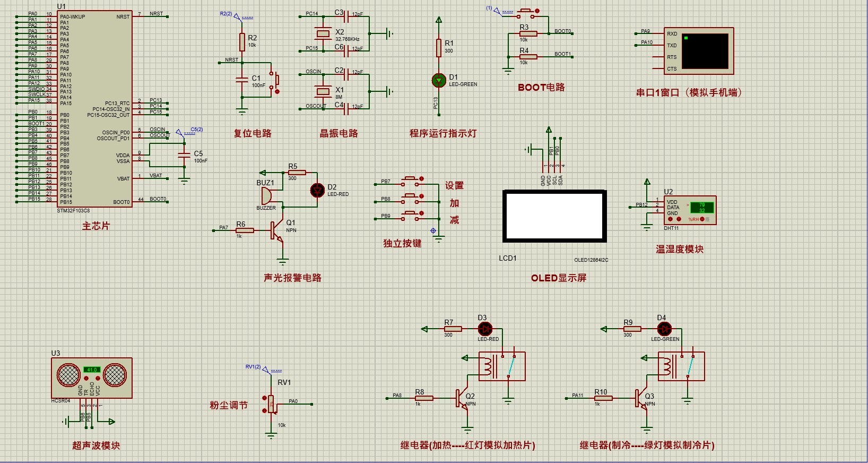Click the 继电器(加热----红灯模拟加热片) label
Image resolution: width=868 pixels, height=463 pixels.
point(467,445)
